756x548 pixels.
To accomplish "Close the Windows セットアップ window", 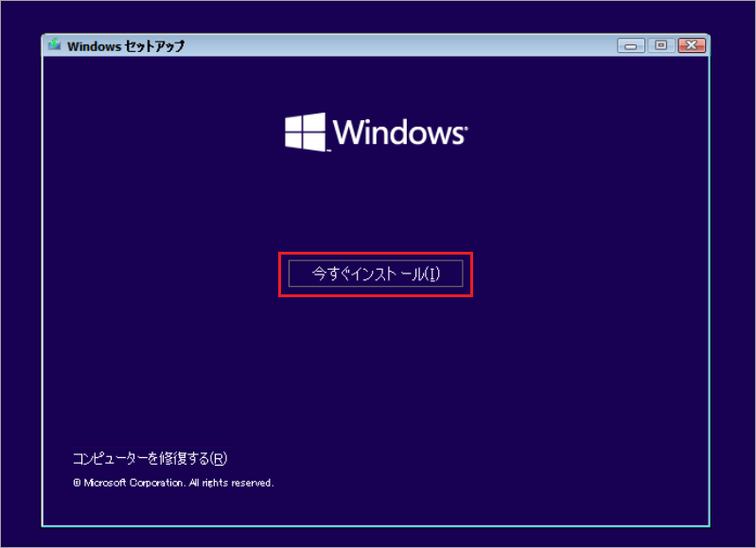I will [x=692, y=45].
